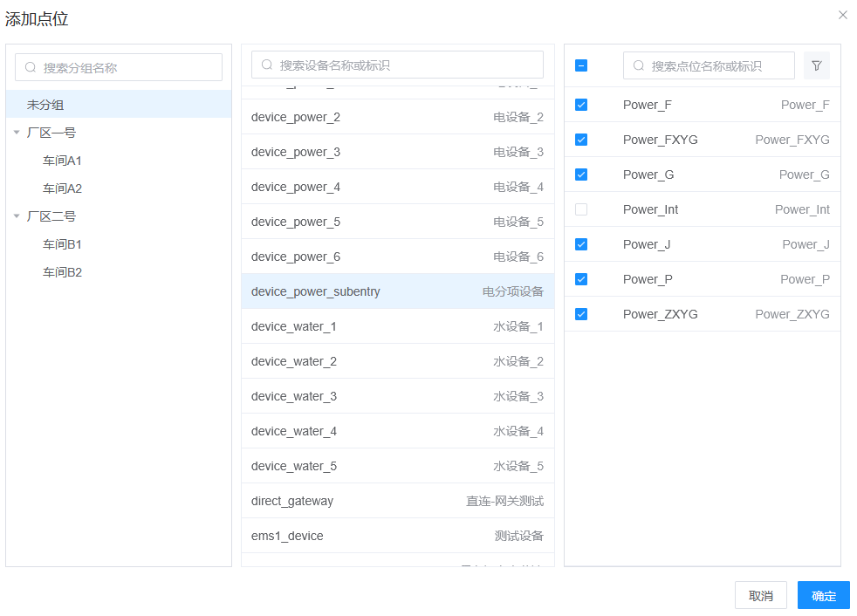Image resolution: width=857 pixels, height=616 pixels.
Task: Click the 确定 confirm button
Action: tap(823, 595)
